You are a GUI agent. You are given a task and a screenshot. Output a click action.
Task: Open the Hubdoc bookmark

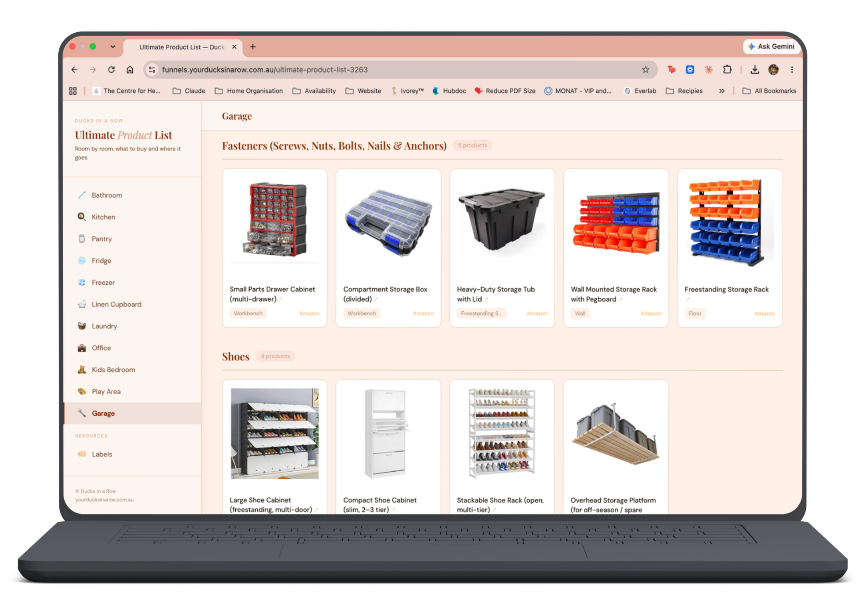click(x=449, y=91)
